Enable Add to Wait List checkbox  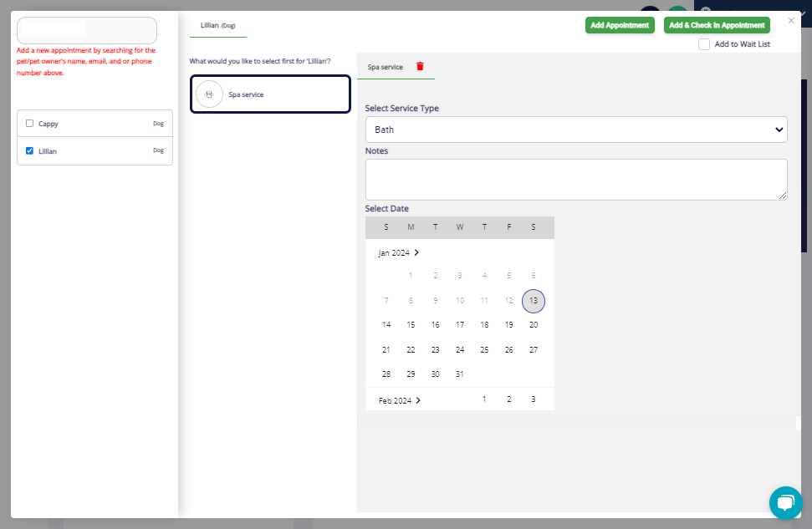pyautogui.click(x=704, y=44)
